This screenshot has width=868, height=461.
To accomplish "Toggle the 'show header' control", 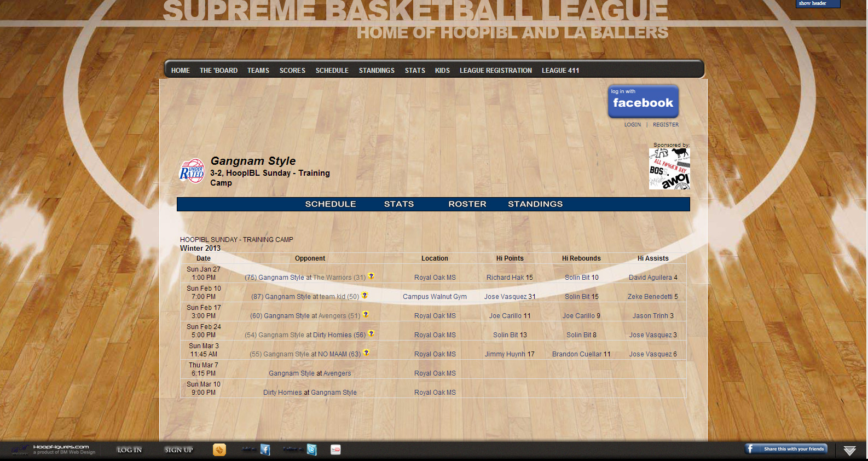I will (x=817, y=4).
